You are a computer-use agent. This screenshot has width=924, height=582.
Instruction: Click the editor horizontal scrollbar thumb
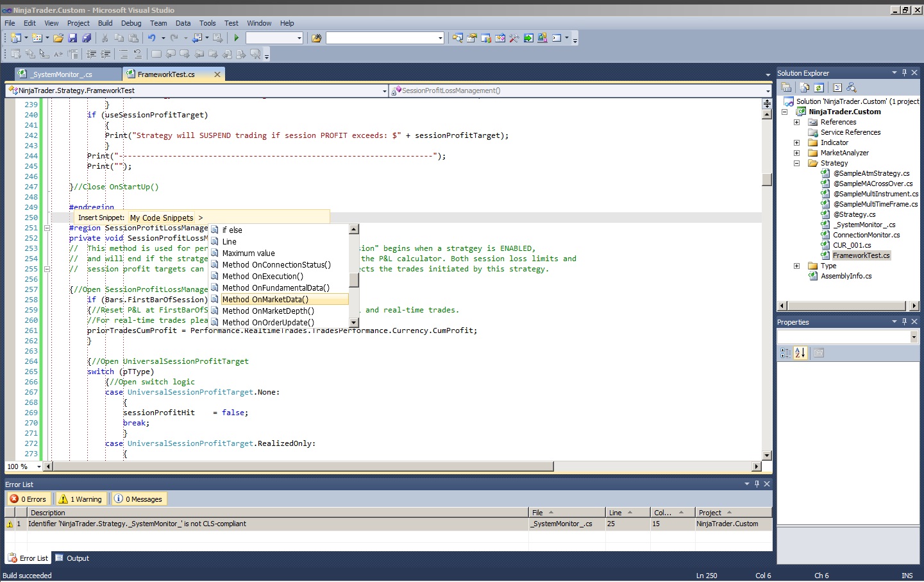click(303, 466)
